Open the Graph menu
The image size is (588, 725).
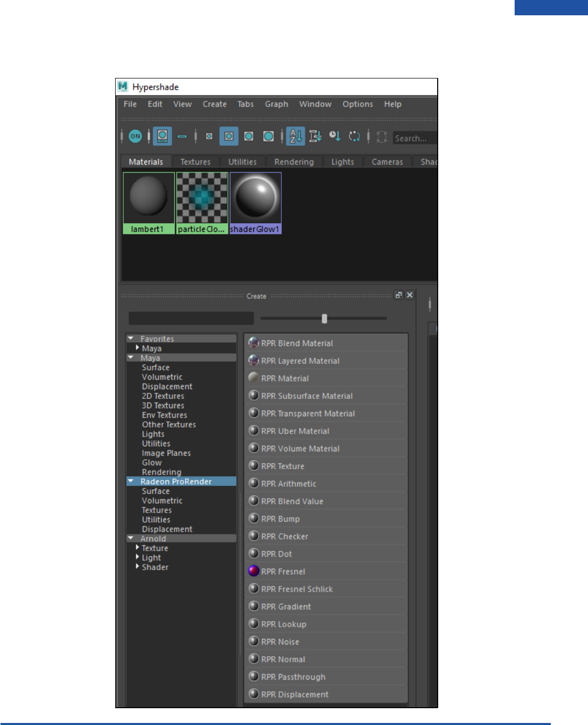click(x=276, y=104)
